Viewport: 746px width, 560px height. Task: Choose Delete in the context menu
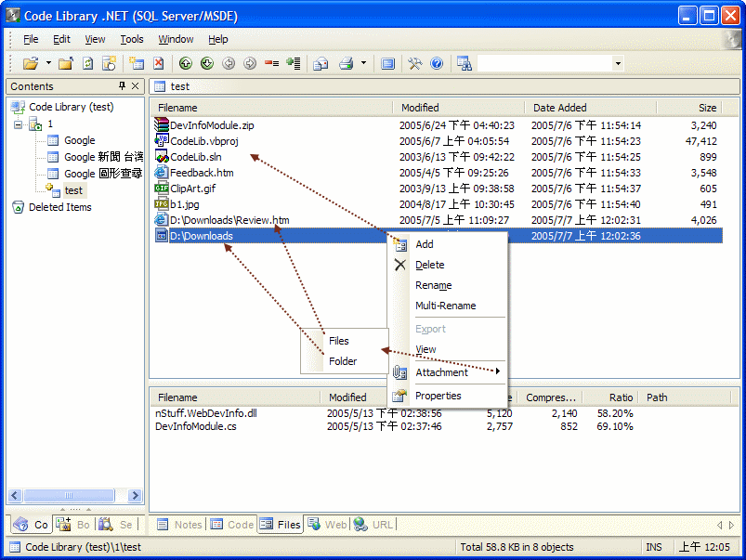[x=448, y=265]
